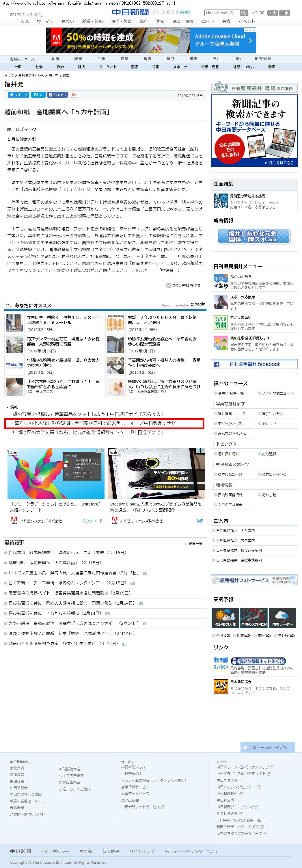Open the 日刊県民福井 facebook banner
The image size is (302, 868).
click(x=254, y=364)
